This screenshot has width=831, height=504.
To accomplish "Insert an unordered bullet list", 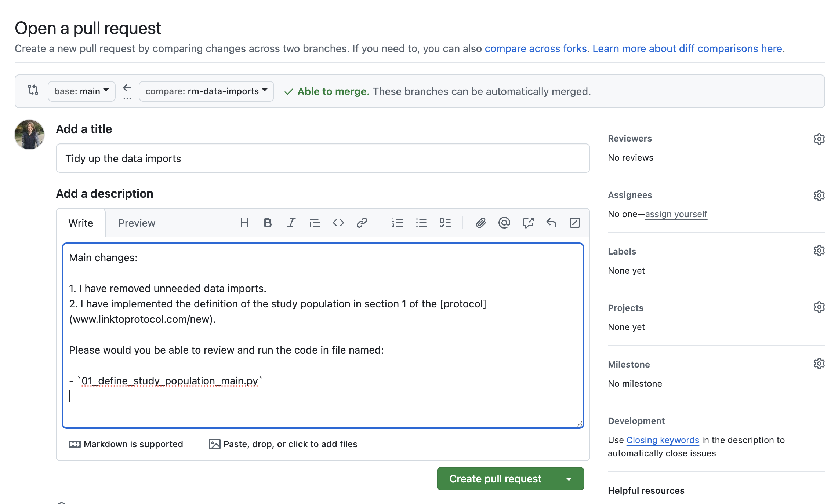I will point(421,223).
